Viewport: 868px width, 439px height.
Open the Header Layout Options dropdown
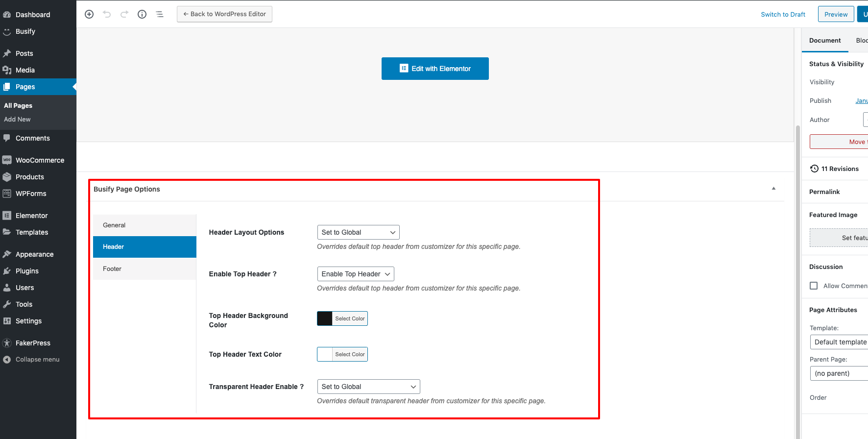(358, 232)
